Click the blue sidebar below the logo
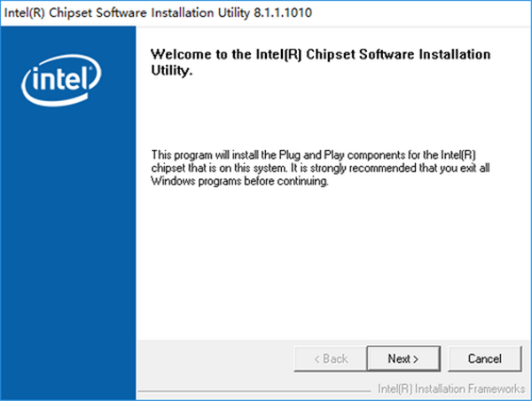The width and height of the screenshot is (532, 401). 68,248
